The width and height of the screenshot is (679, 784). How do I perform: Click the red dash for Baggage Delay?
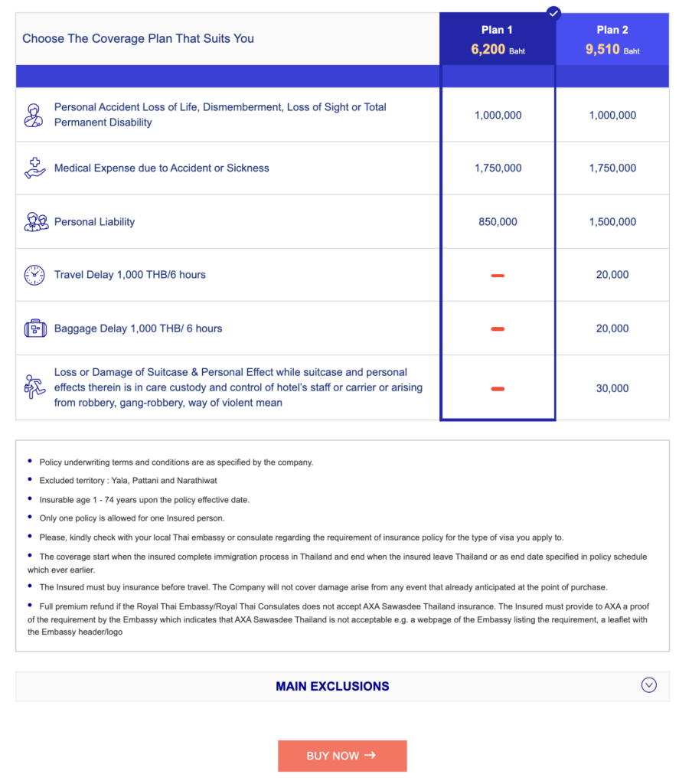coord(498,329)
